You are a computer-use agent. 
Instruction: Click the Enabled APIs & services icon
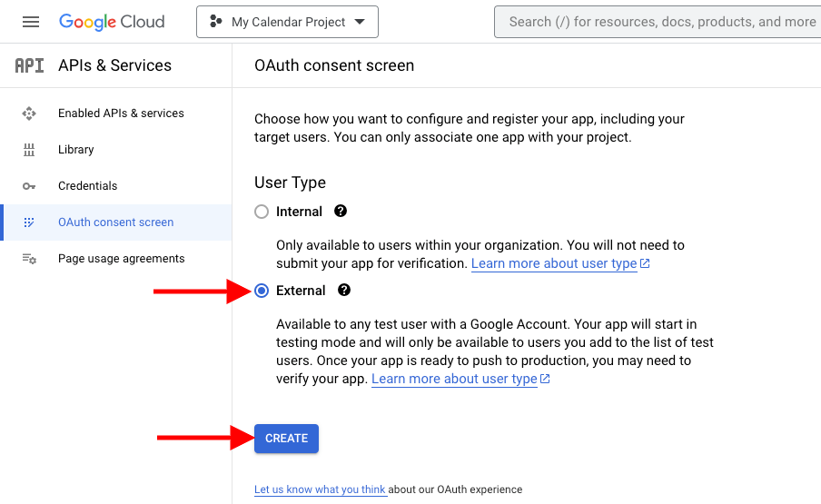[29, 114]
